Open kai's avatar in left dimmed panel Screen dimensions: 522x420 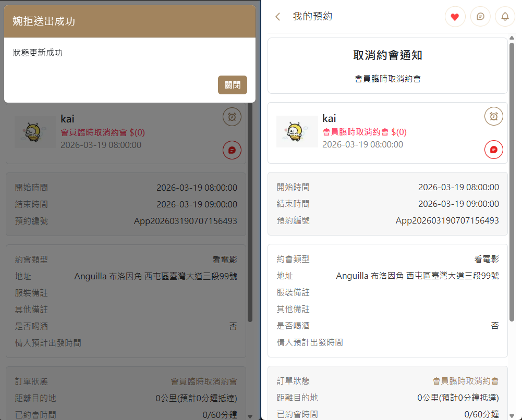(x=35, y=132)
